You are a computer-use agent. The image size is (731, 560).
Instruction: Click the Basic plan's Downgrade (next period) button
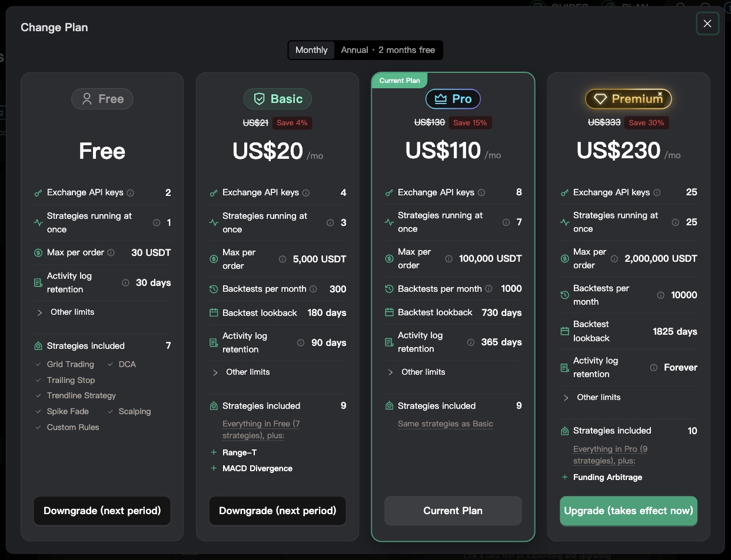(277, 511)
